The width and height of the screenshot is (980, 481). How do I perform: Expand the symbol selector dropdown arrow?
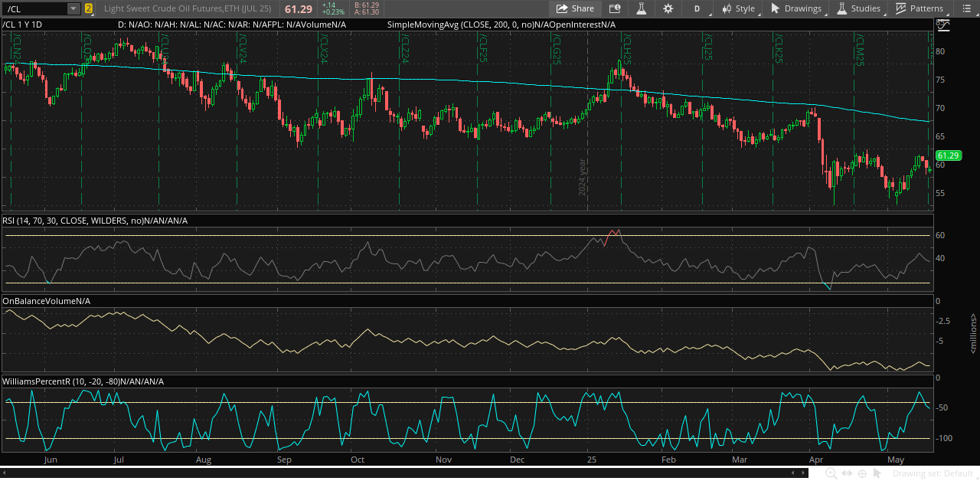[73, 8]
